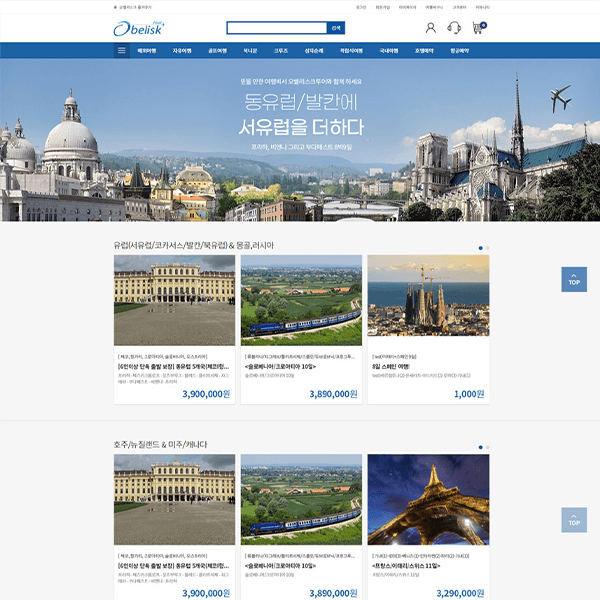Click the 동유럽/발칸에 서유럽을 더하다 hero banner
600x600 pixels.
[x=300, y=140]
